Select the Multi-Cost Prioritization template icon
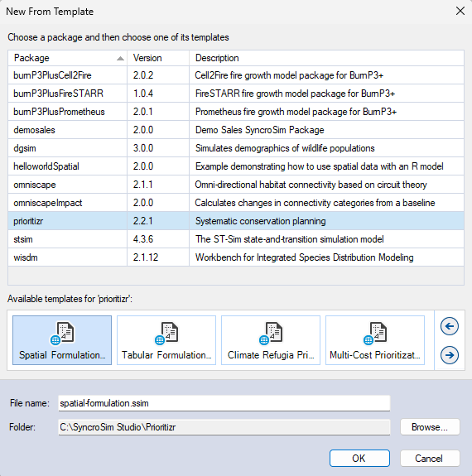 pos(375,340)
